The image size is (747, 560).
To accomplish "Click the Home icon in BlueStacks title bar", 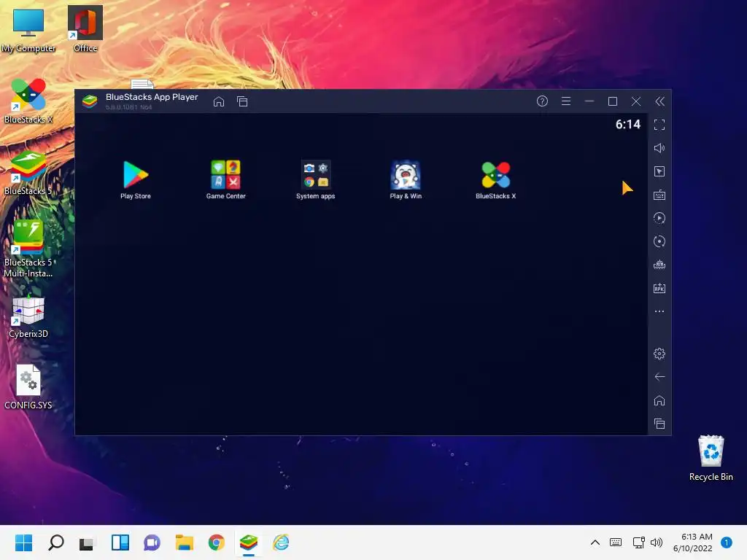I will 219,101.
